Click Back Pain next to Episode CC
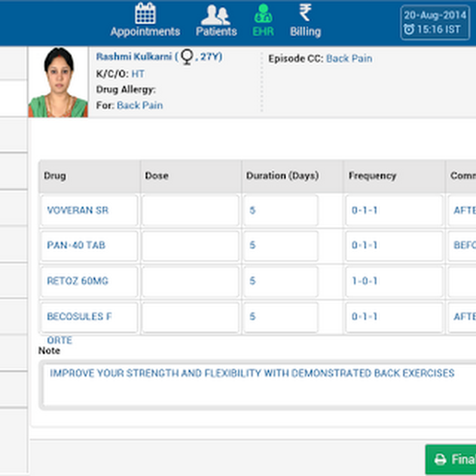The width and height of the screenshot is (476, 476). (x=349, y=58)
